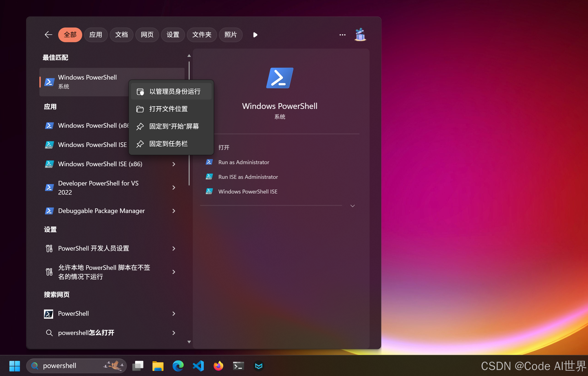Switch to the 应用 filter tab
The image size is (588, 376).
tap(95, 35)
